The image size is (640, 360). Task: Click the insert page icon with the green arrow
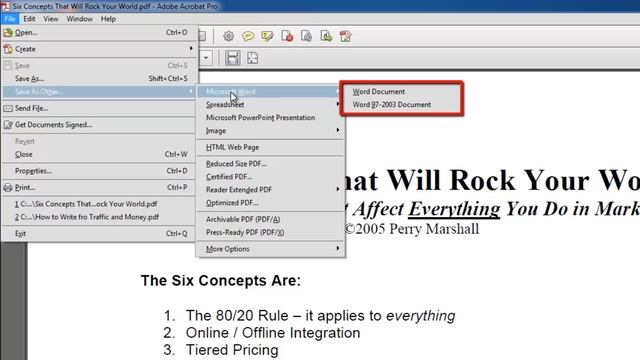tap(326, 36)
